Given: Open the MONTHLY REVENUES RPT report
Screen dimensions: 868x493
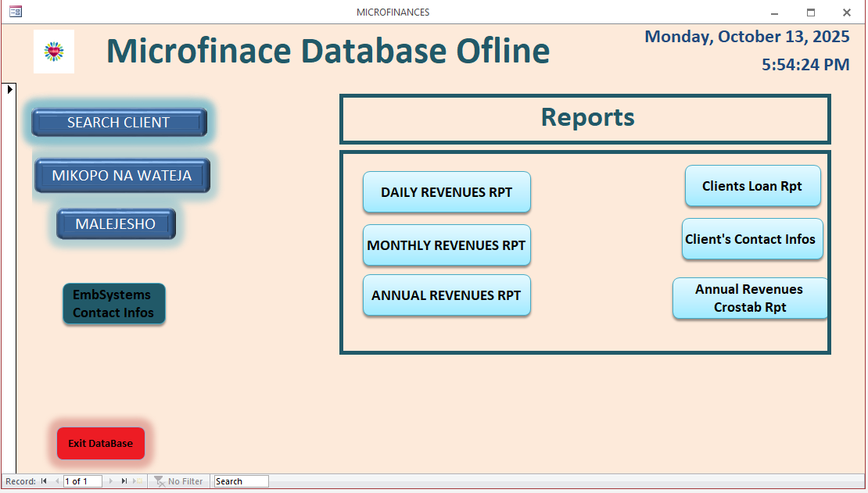Looking at the screenshot, I should point(447,245).
